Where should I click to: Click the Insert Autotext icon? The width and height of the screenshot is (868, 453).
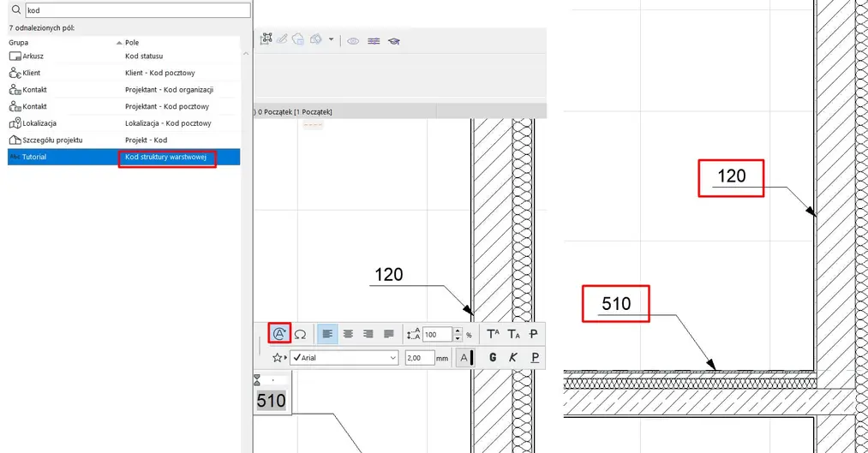click(x=279, y=333)
